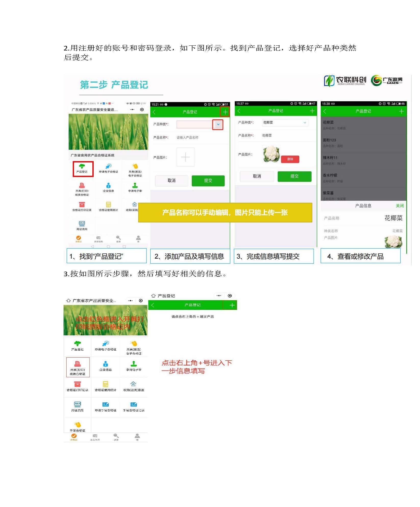The height and width of the screenshot is (507, 420).
Task: 点击取消按钮
Action: click(257, 176)
